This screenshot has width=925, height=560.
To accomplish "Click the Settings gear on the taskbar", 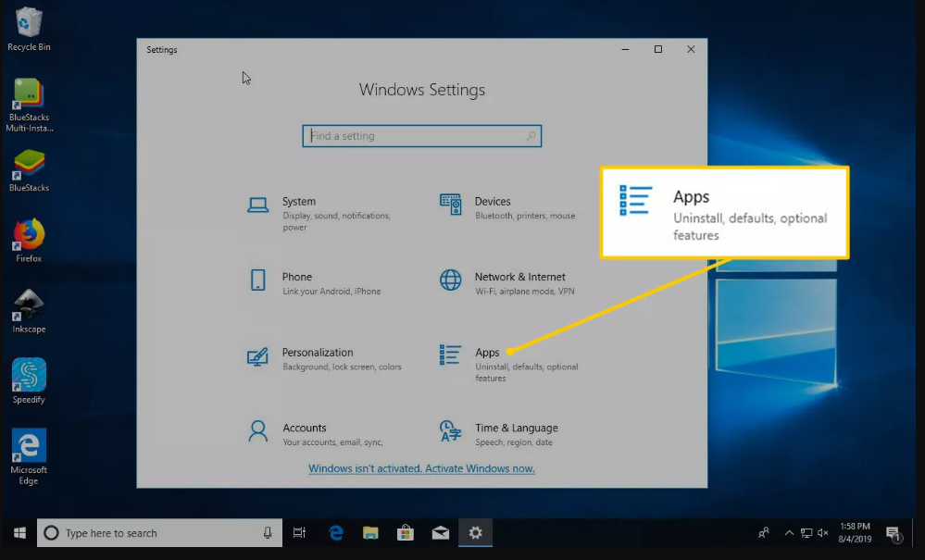I will pos(476,533).
